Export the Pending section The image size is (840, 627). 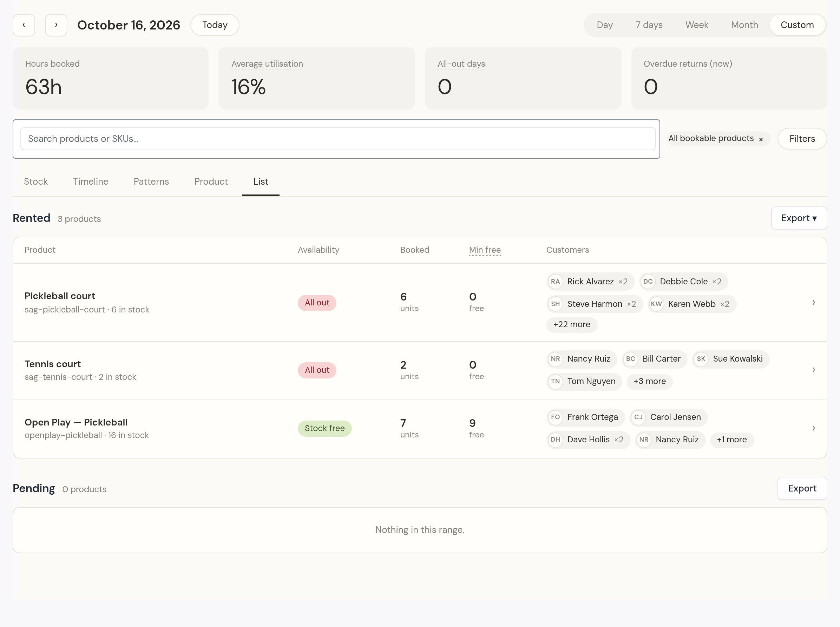click(802, 488)
